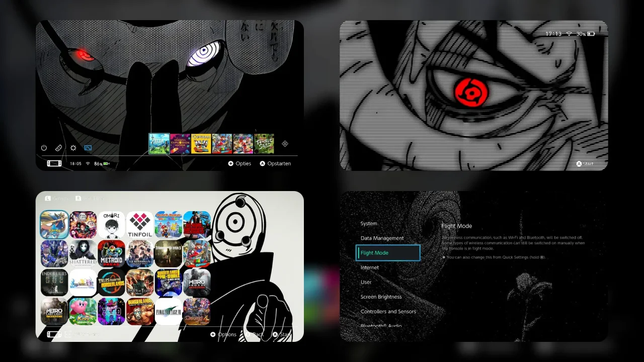Select the System settings entry
644x362 pixels.
click(369, 223)
